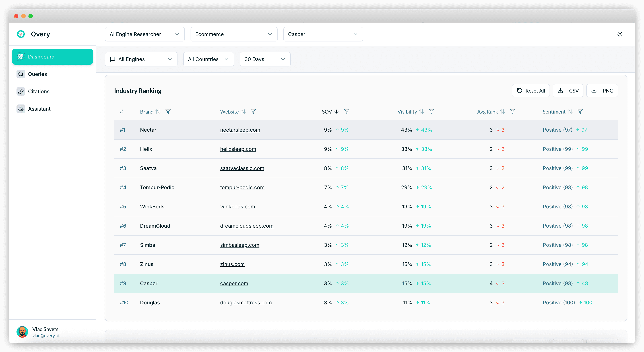
Task: Click the 43% visibility value for Nectar
Action: click(406, 130)
